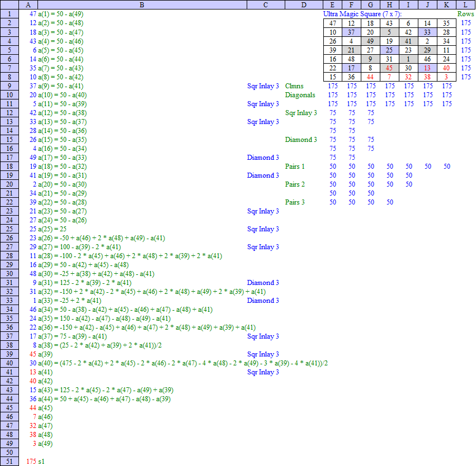Click the formula beginning "a(43) = 125"
Screen dimensions: 476x466
pos(106,390)
